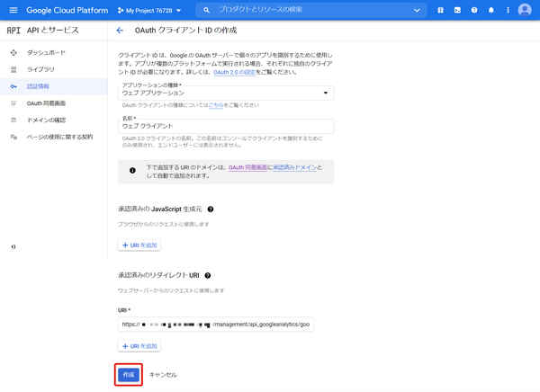This screenshot has width=540, height=392.
Task: Click the Google Cloud Platform logo
Action: point(67,10)
